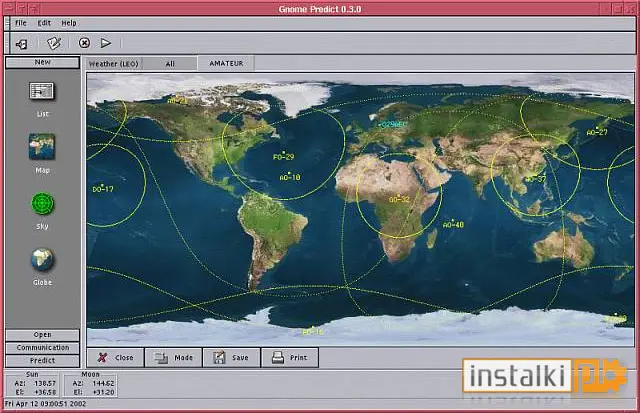Select the Sky radar view icon
The image size is (640, 413).
42,204
